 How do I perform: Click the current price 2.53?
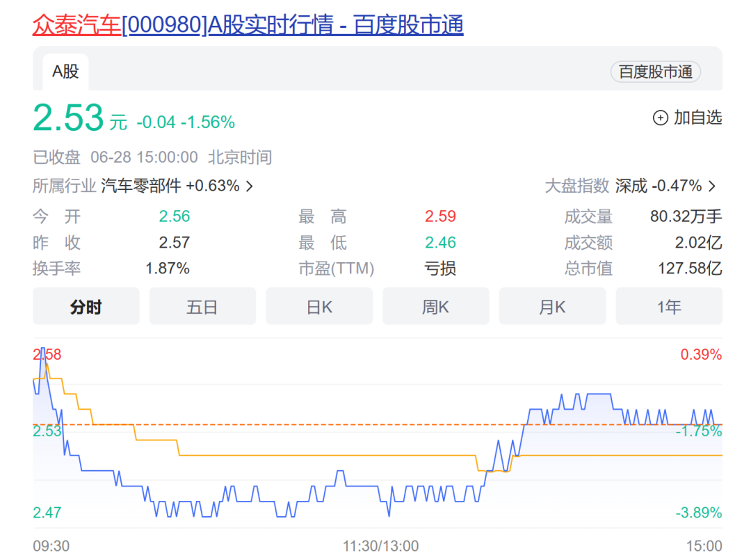(68, 118)
